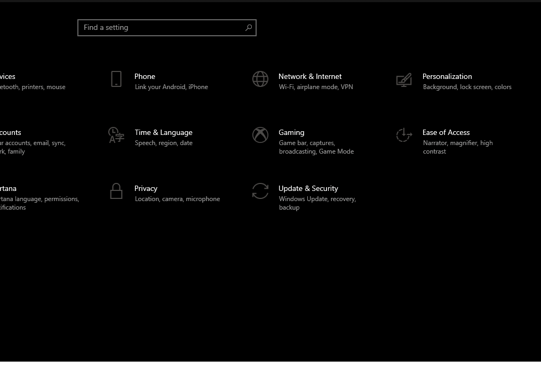Click the Xbox logo icon for Gaming
Viewport: 541px width, 392px height.
pos(260,135)
